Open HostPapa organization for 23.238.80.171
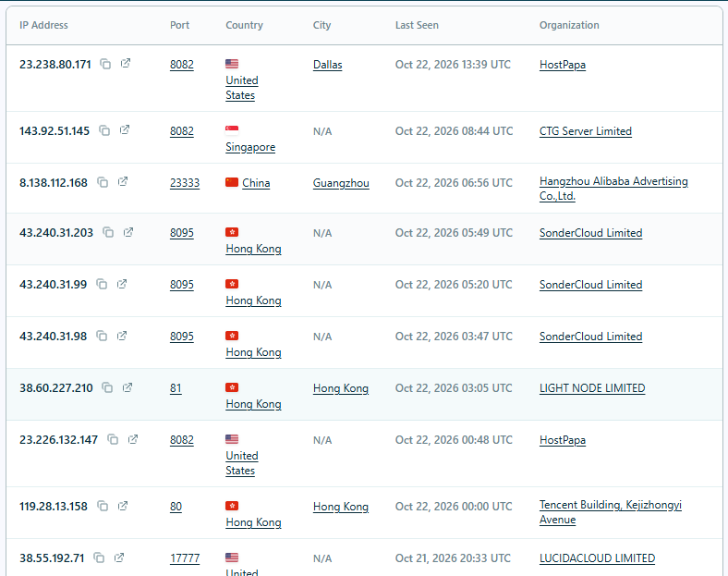728x576 pixels. click(x=563, y=65)
